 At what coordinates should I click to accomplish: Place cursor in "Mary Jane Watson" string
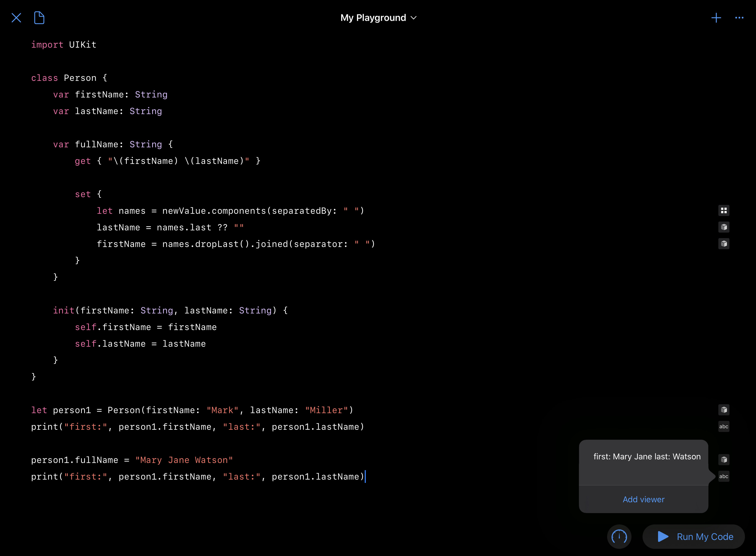pos(184,460)
